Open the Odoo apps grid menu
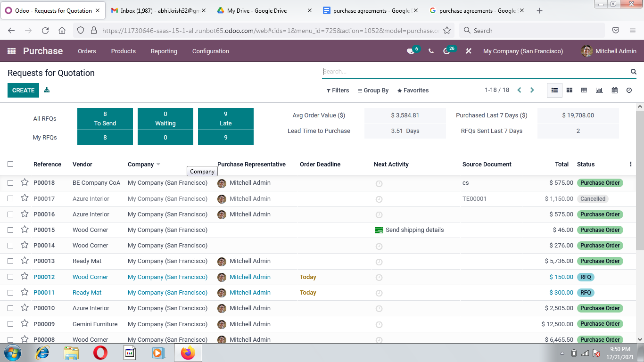The height and width of the screenshot is (362, 644). (x=12, y=51)
